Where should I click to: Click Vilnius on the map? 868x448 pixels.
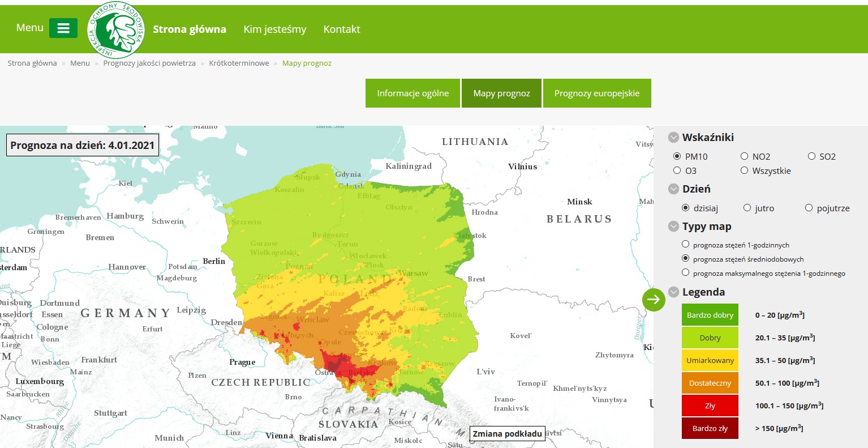point(522,167)
